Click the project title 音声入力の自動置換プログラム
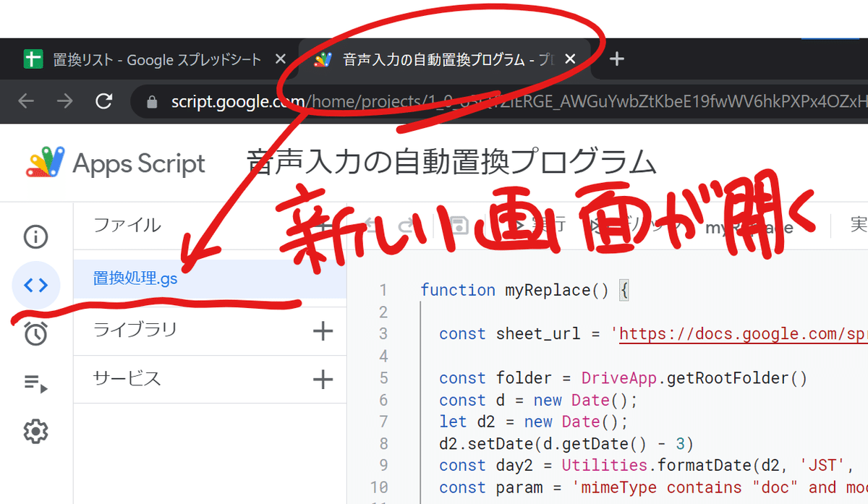 coord(451,162)
